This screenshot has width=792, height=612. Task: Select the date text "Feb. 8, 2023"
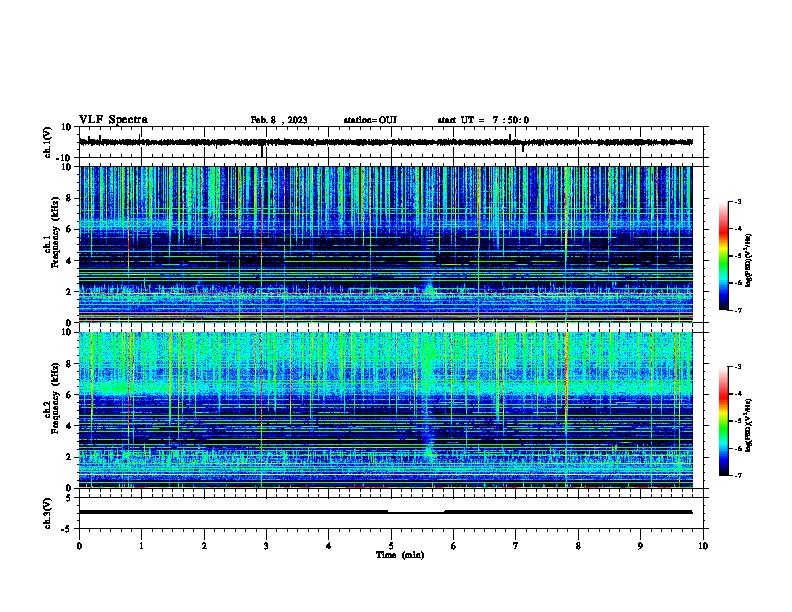pos(279,120)
